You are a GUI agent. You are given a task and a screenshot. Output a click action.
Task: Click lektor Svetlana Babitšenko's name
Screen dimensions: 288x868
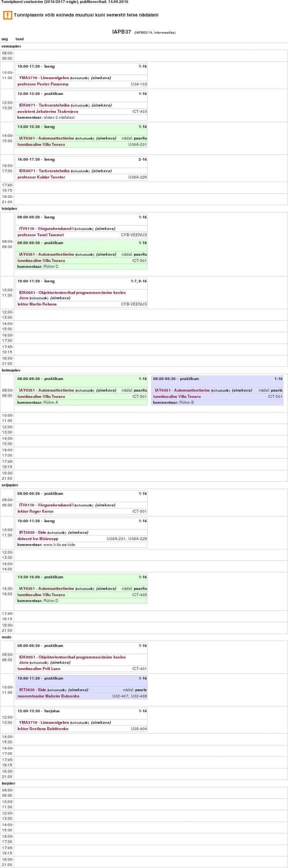pos(43,729)
